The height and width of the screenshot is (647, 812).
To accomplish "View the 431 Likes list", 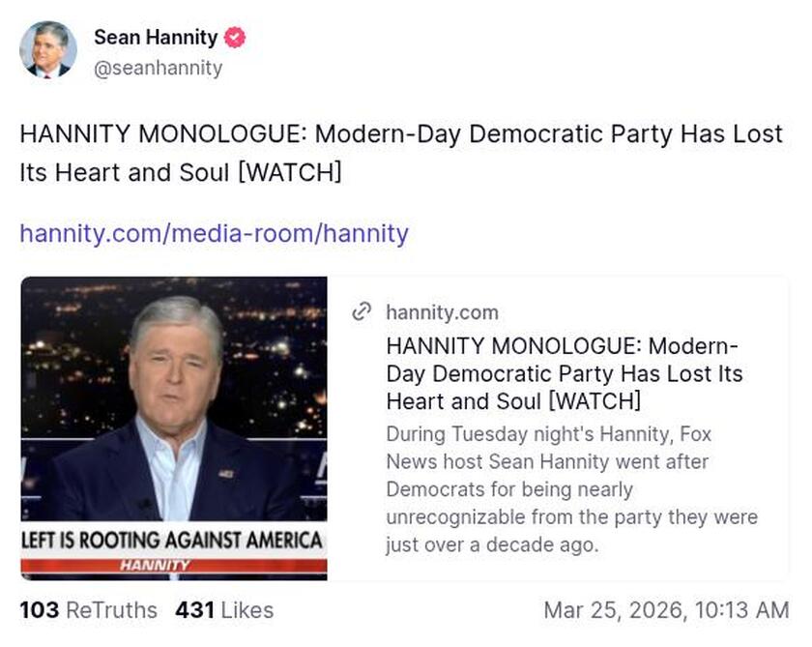I will pos(224,610).
